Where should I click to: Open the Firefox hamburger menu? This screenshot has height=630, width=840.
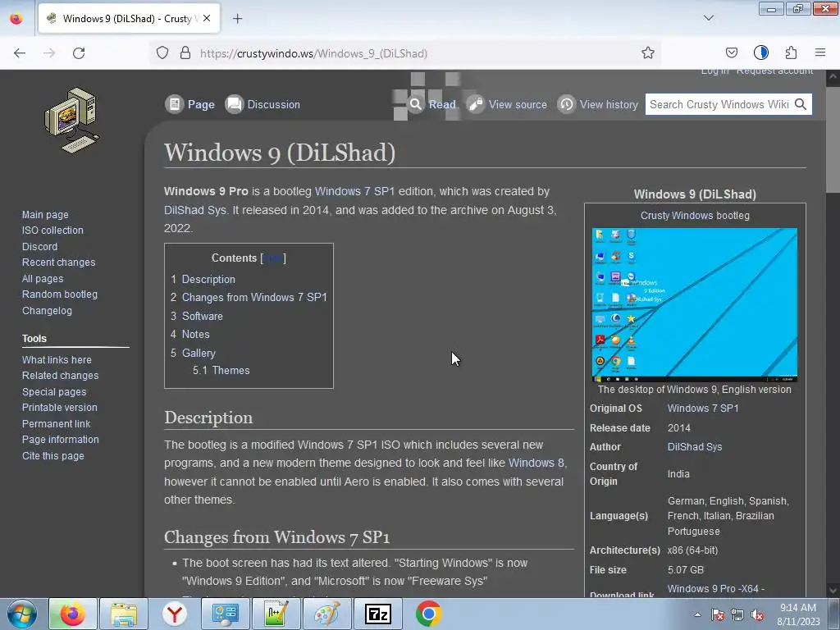click(x=820, y=52)
